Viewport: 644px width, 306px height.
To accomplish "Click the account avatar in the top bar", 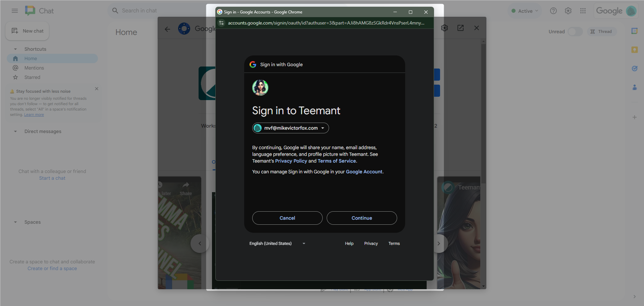I will (x=631, y=11).
